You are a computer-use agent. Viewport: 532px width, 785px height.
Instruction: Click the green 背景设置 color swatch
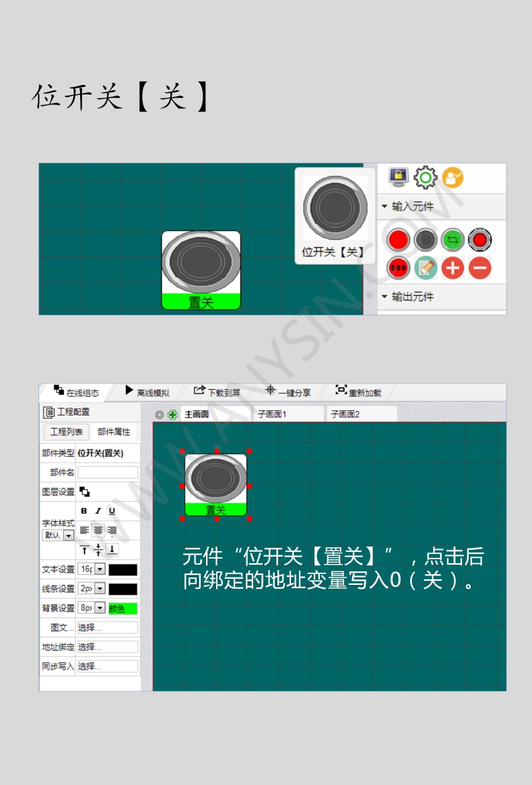point(123,608)
